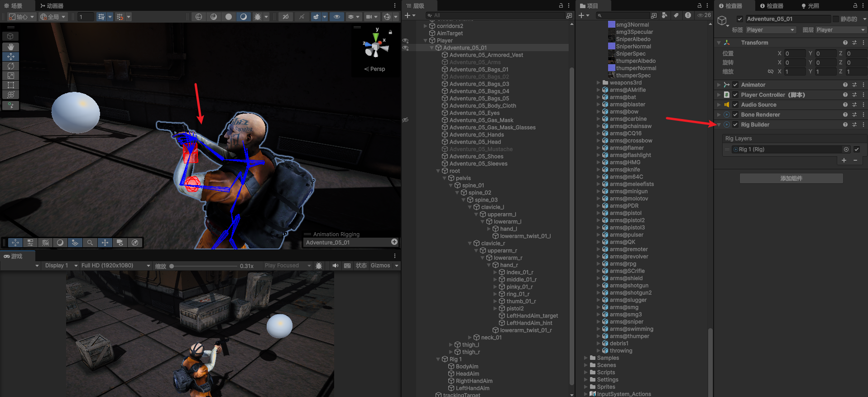The height and width of the screenshot is (397, 868).
Task: Click the scene Gizmos sphere icon
Action: 387,17
